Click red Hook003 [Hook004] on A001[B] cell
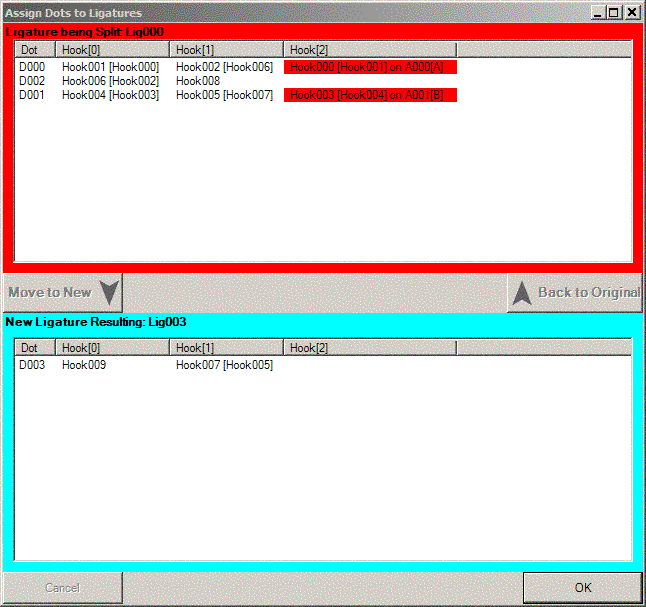This screenshot has height=607, width=646. (370, 95)
